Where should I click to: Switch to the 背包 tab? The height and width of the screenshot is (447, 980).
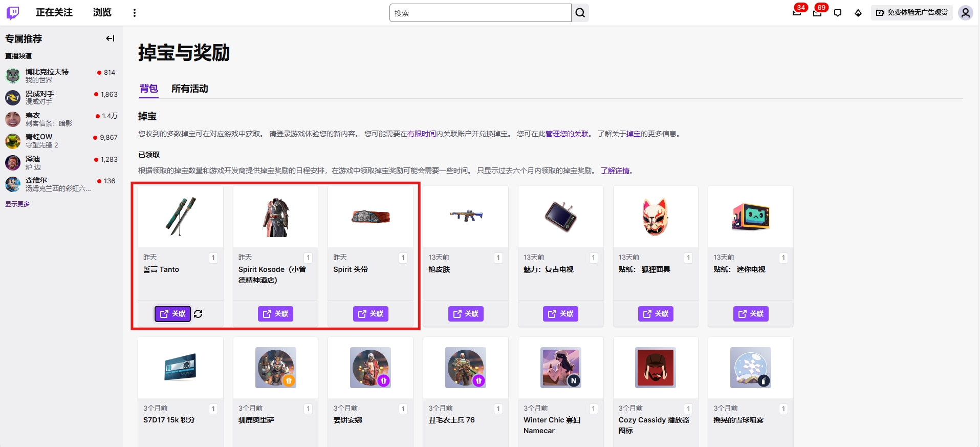(149, 89)
